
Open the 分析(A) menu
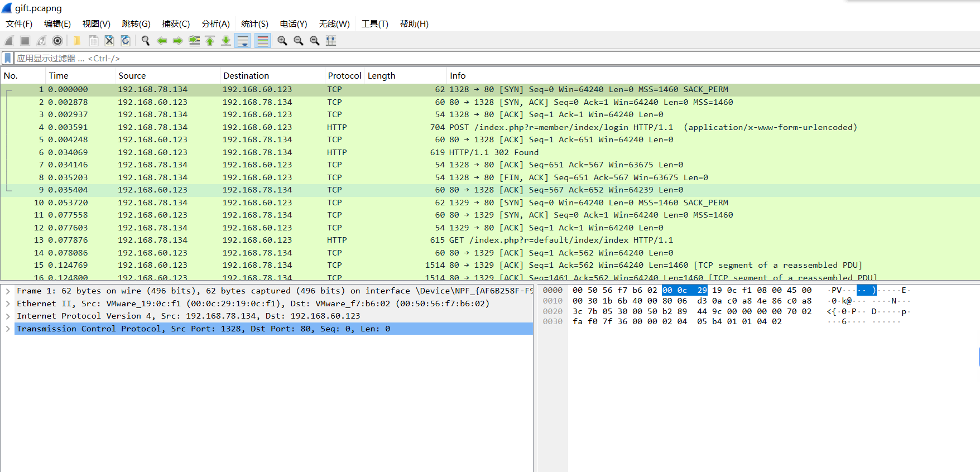(215, 24)
